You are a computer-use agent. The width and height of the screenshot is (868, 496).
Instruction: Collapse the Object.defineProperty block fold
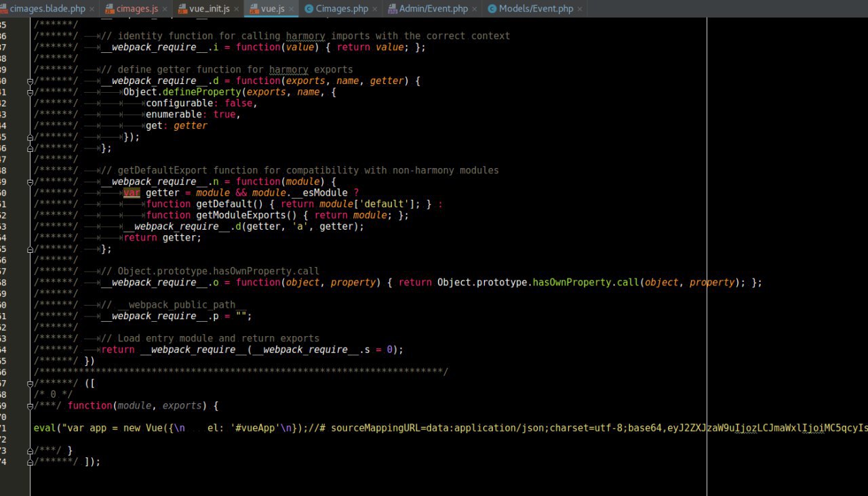(x=30, y=92)
